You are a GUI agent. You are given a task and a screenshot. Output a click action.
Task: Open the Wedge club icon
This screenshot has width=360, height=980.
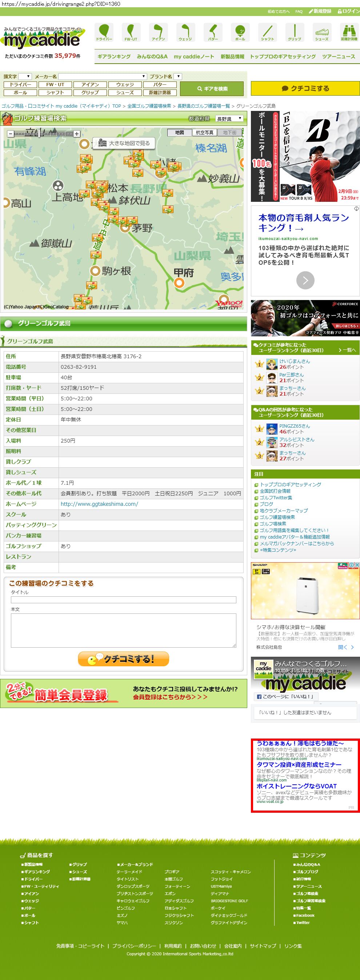point(185,32)
